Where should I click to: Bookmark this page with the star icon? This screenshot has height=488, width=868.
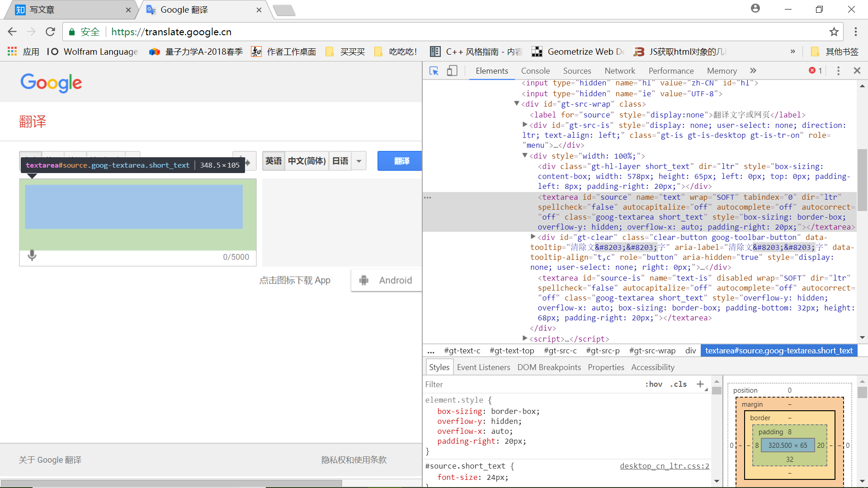[834, 32]
